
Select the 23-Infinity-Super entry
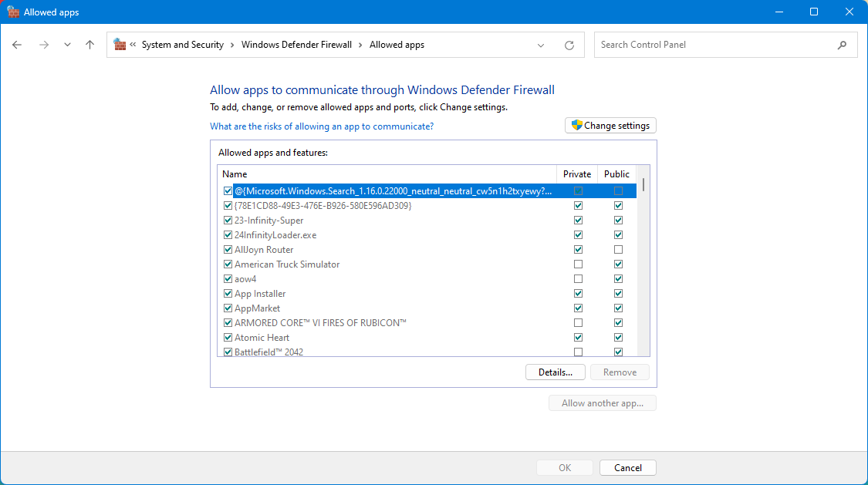click(269, 220)
